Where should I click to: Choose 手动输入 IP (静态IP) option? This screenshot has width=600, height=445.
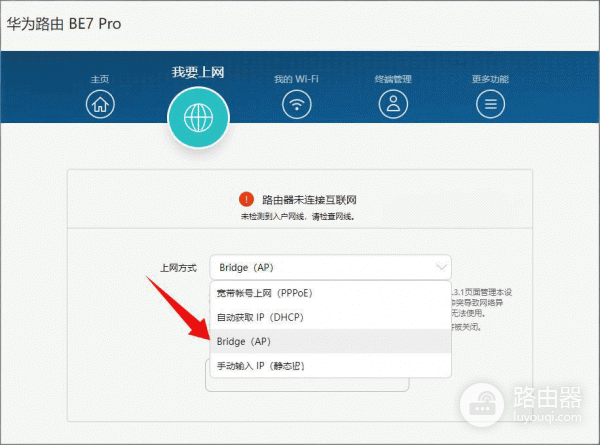331,366
